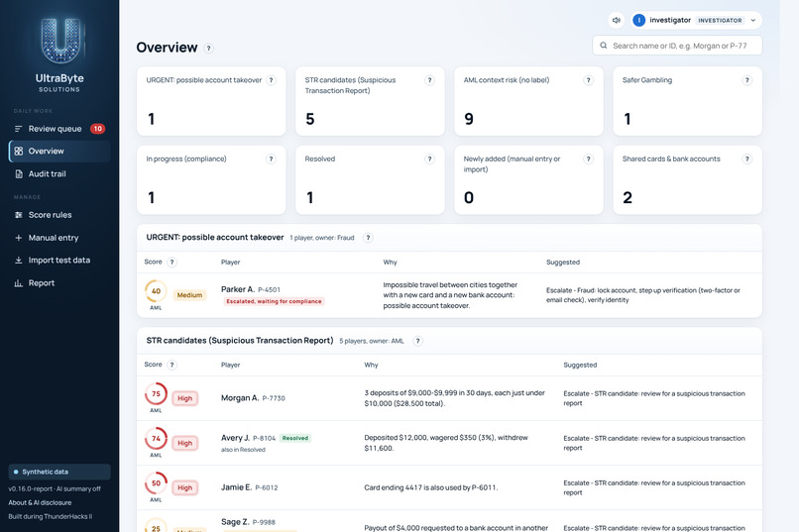
Task: Expand the investigator account dropdown chevron
Action: [753, 21]
